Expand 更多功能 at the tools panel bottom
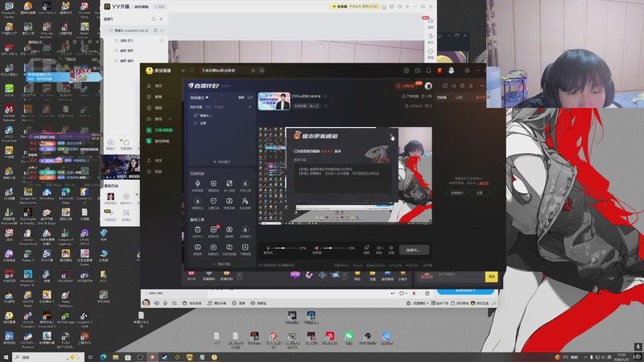644x362 pixels. [x=222, y=264]
